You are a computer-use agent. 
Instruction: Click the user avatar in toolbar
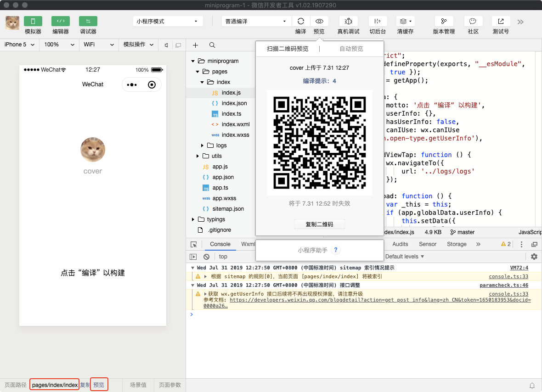(x=12, y=23)
